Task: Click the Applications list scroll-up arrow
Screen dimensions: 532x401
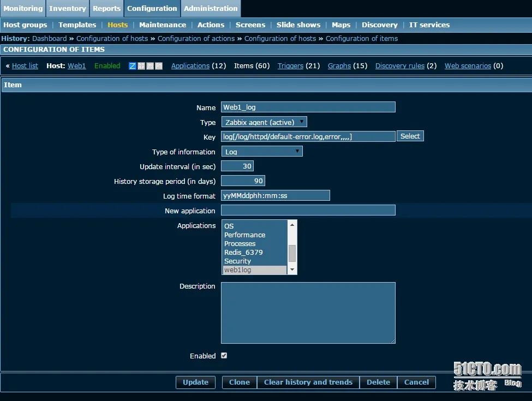Action: click(292, 225)
